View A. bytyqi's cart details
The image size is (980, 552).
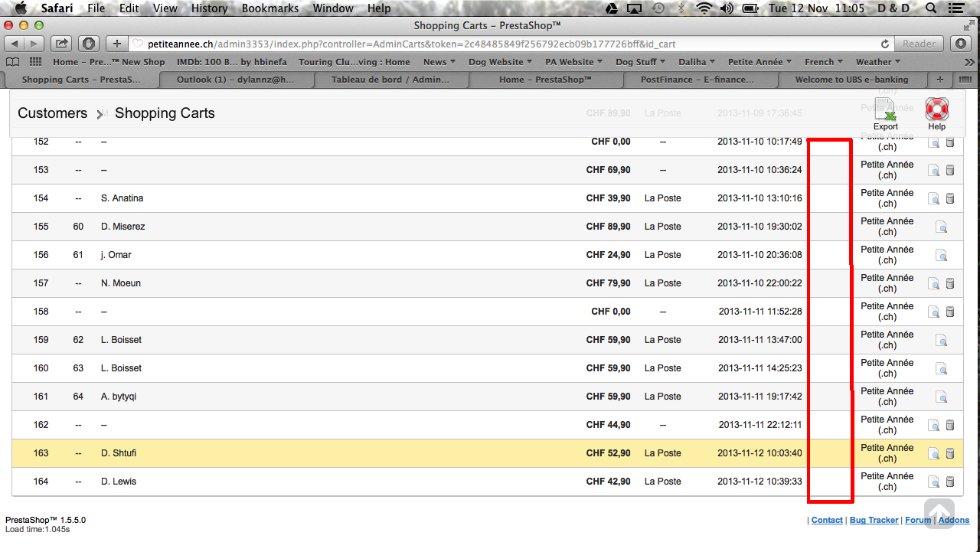point(942,397)
